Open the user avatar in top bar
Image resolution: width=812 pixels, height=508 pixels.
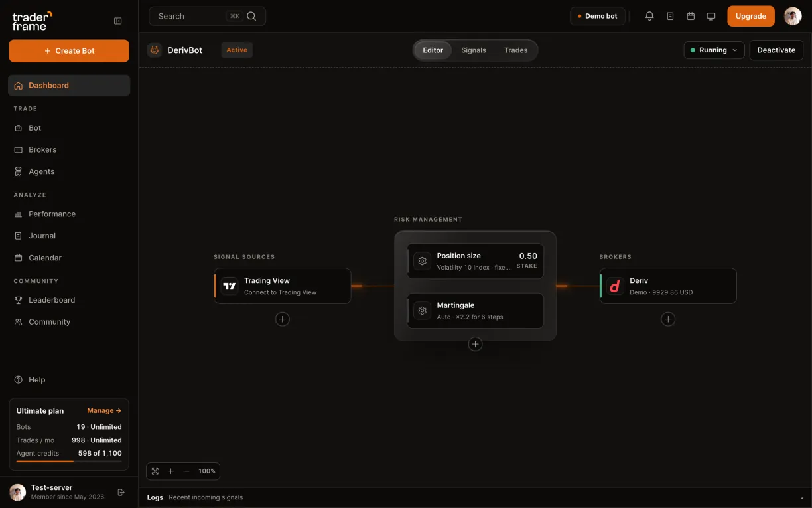793,16
